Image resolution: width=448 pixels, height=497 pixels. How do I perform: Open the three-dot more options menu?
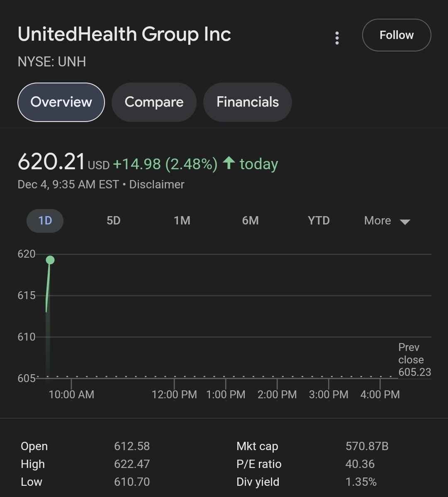pos(337,38)
